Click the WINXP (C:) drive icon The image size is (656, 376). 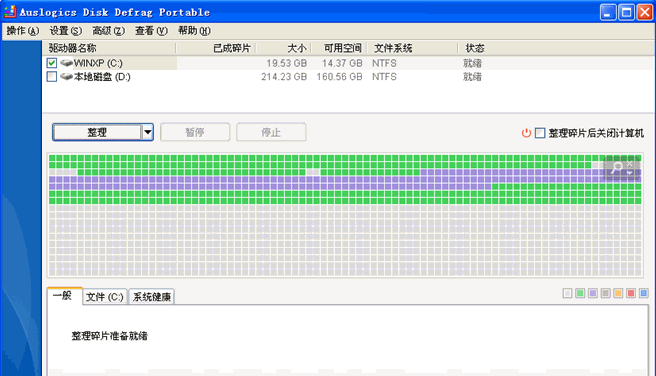point(66,63)
